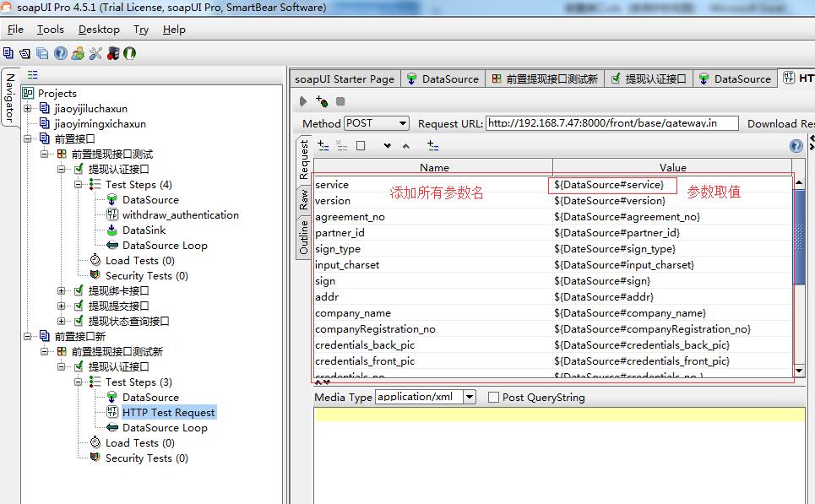Click the blue help icon above the parameter table
The height and width of the screenshot is (504, 815).
click(x=796, y=146)
